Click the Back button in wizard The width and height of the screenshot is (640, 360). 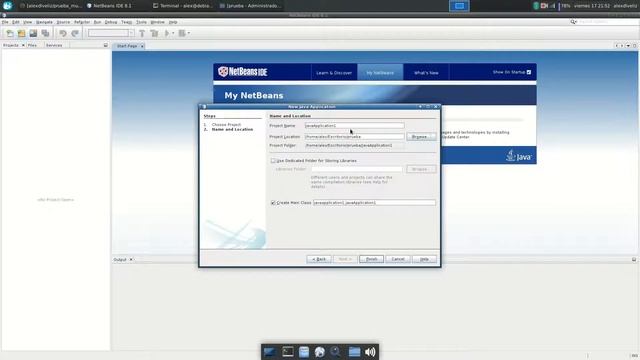click(x=319, y=259)
